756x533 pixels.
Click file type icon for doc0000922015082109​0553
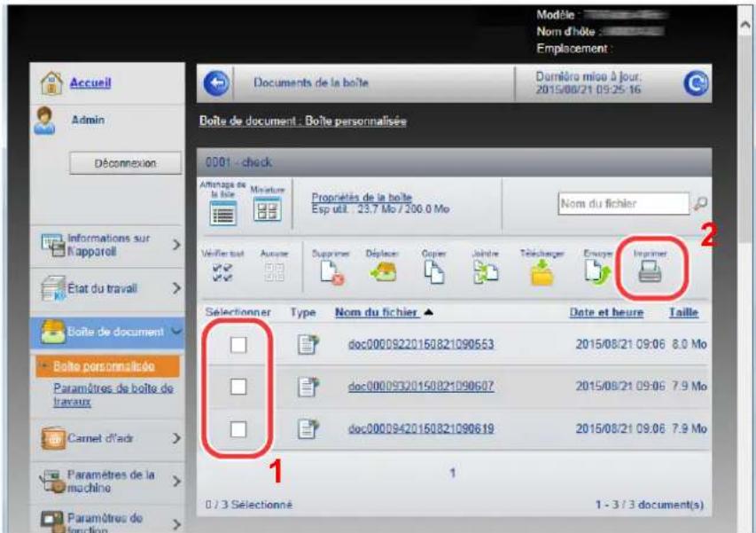coord(308,344)
